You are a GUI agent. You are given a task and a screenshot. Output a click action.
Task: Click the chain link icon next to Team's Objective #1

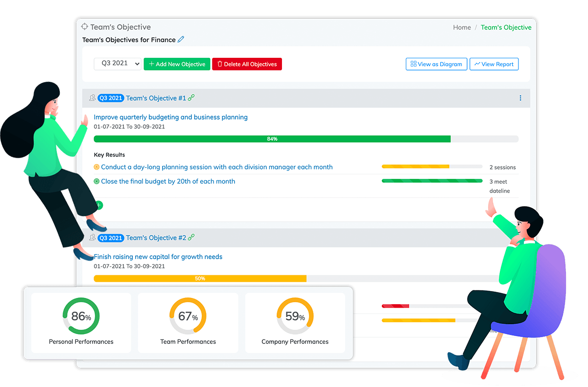click(x=191, y=98)
